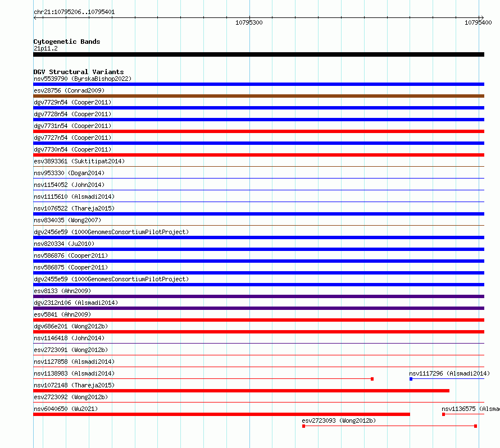
Task: Open nsv1076522 (Thareja2015) variant
Action: point(74,208)
